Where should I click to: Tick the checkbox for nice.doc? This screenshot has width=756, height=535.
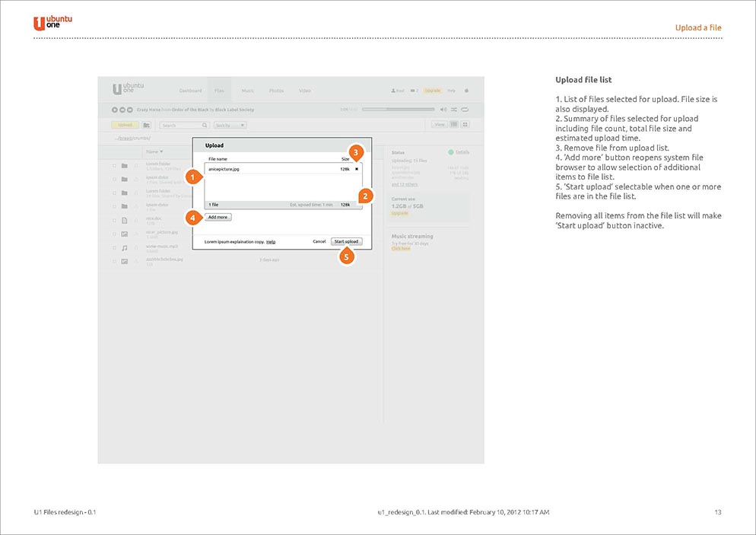(114, 221)
